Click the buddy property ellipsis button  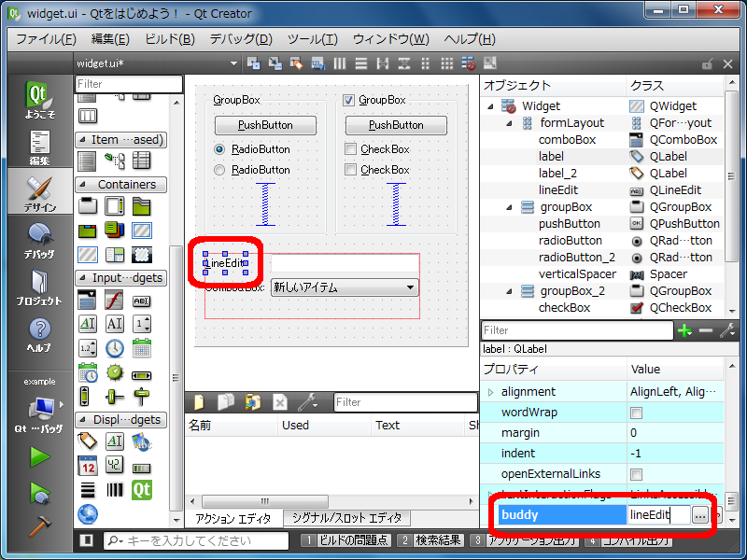(699, 515)
